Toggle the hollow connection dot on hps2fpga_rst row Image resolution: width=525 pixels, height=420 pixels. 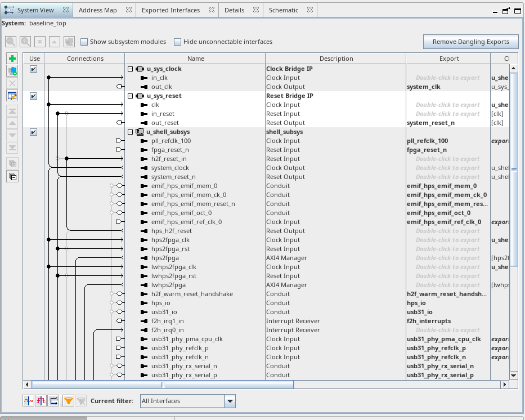(x=66, y=248)
